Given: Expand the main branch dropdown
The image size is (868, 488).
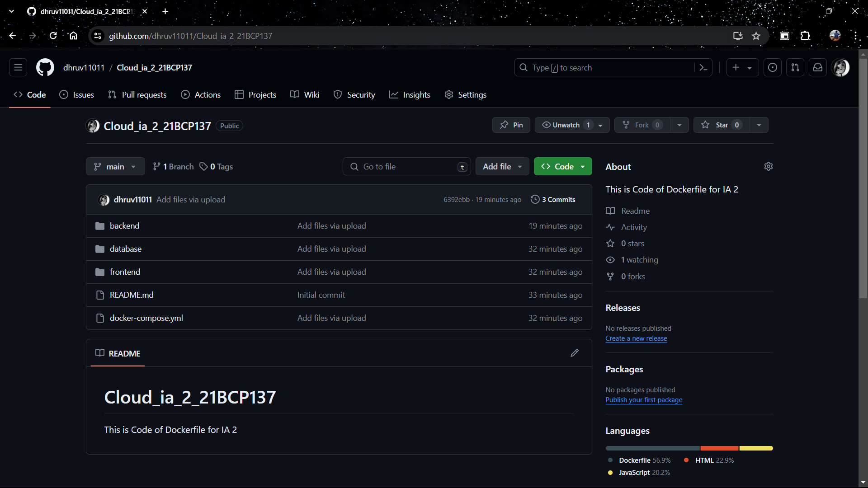Looking at the screenshot, I should pos(115,167).
